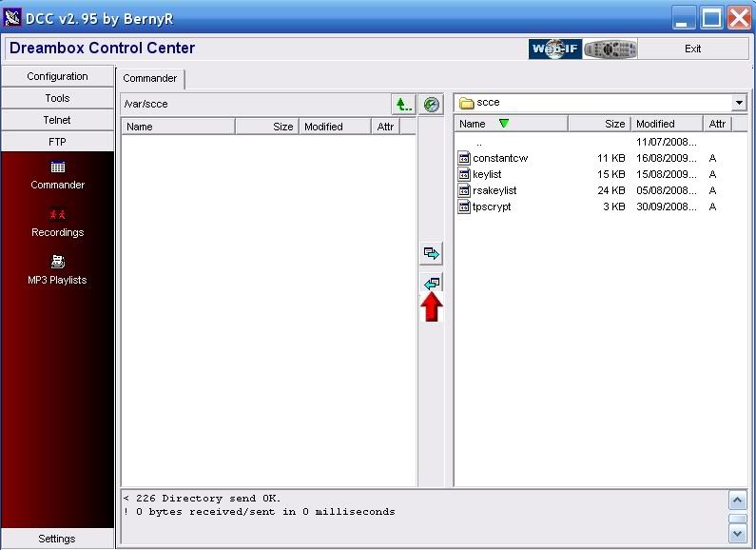The image size is (756, 550).
Task: Select the tpscrypt file name
Action: coord(492,207)
